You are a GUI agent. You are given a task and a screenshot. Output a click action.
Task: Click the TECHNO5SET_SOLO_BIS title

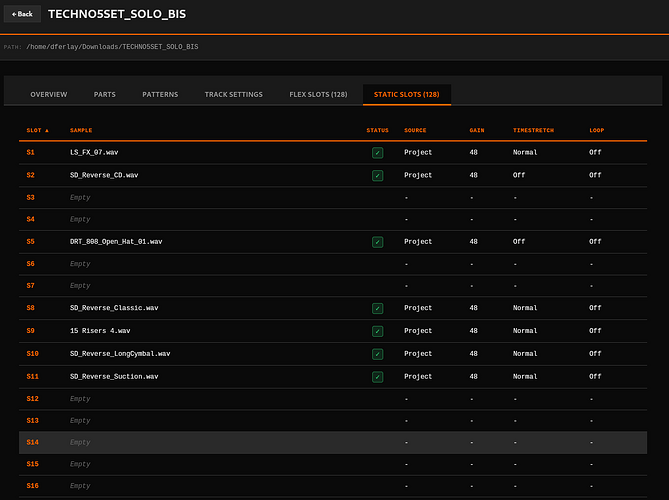coord(117,14)
